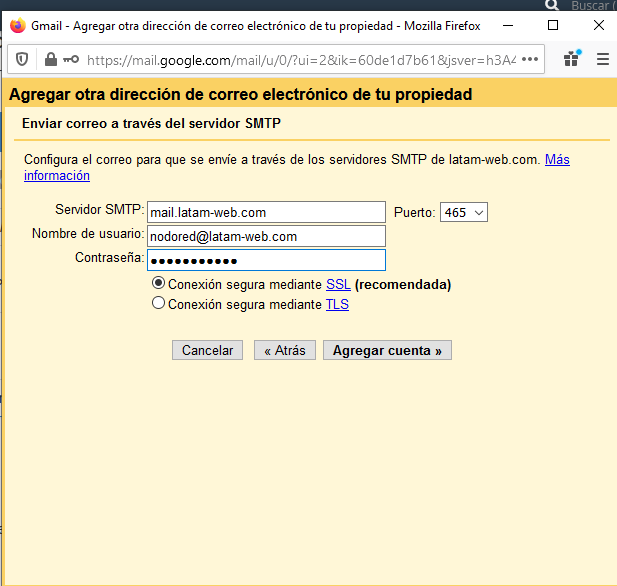Click the Nombre de usuario field

pyautogui.click(x=266, y=236)
